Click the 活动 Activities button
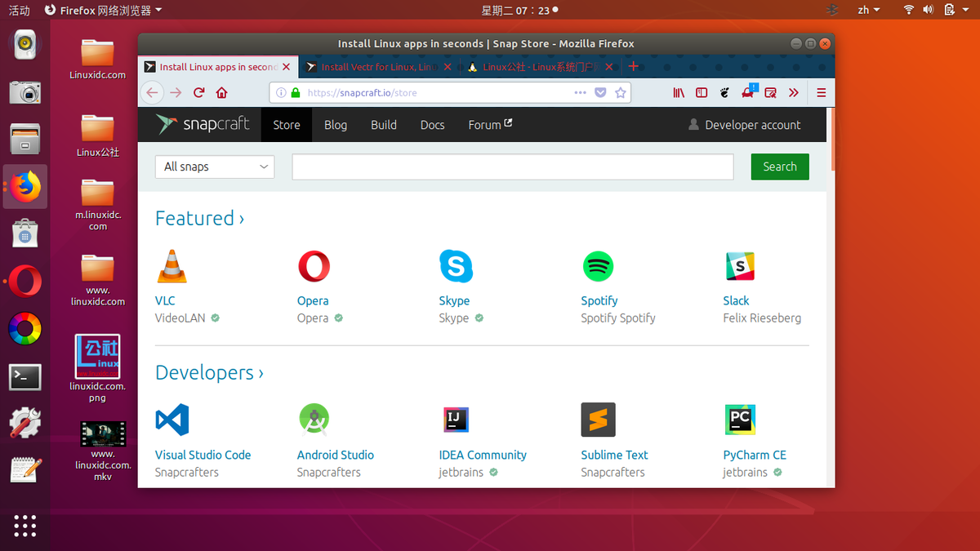 pyautogui.click(x=19, y=10)
